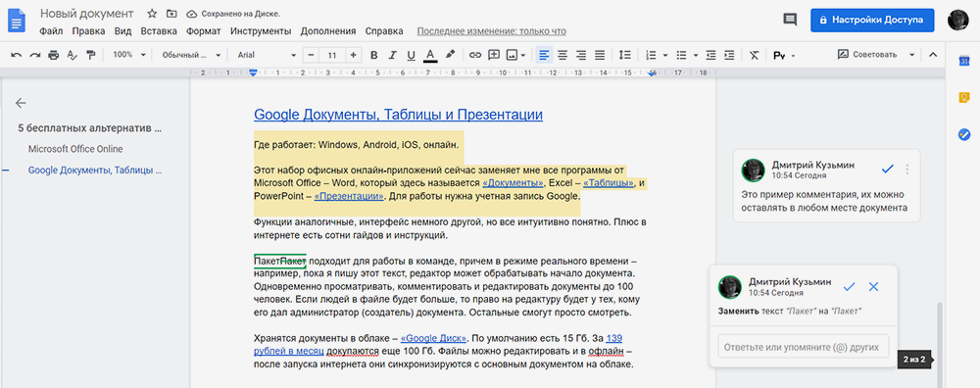980x388 pixels.
Task: Toggle numbered list
Action: pyautogui.click(x=651, y=55)
